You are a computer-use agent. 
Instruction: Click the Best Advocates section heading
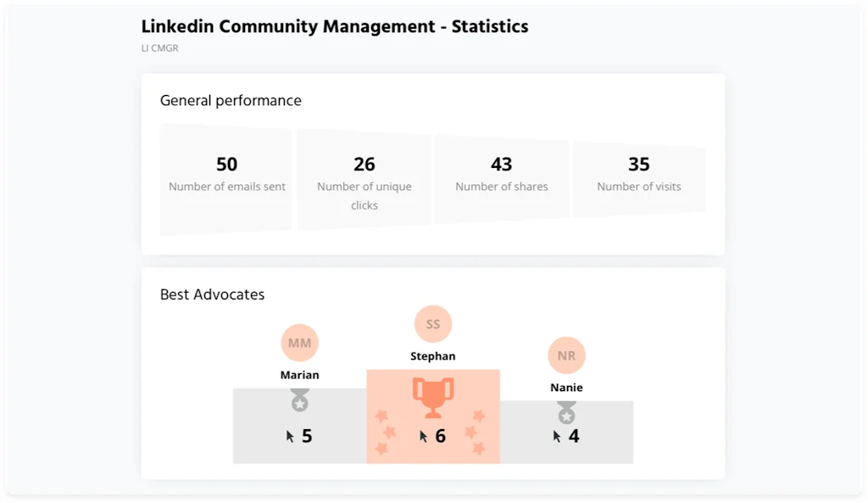212,294
